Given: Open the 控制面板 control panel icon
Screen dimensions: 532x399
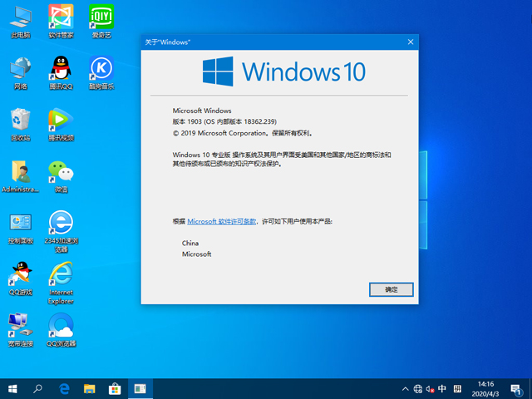Looking at the screenshot, I should (21, 228).
